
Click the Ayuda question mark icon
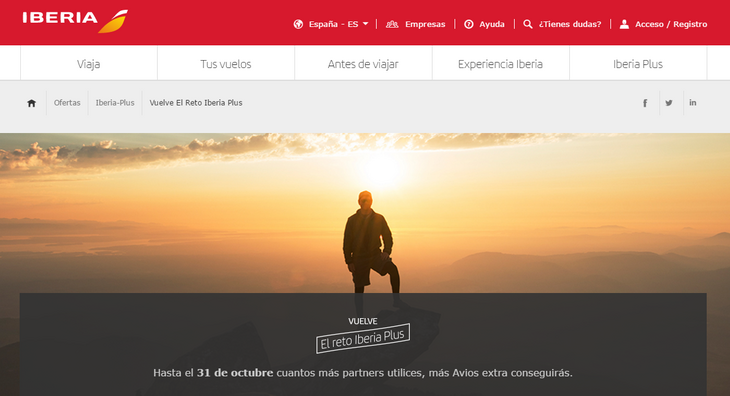pos(469,24)
